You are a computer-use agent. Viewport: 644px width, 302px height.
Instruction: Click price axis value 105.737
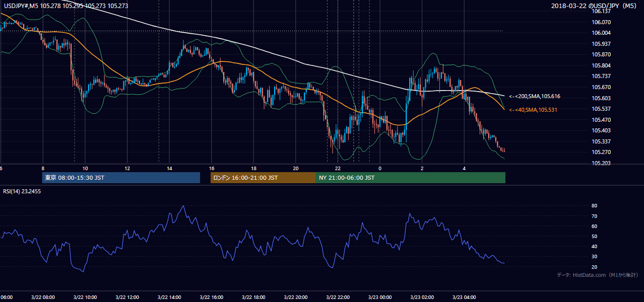pyautogui.click(x=601, y=76)
